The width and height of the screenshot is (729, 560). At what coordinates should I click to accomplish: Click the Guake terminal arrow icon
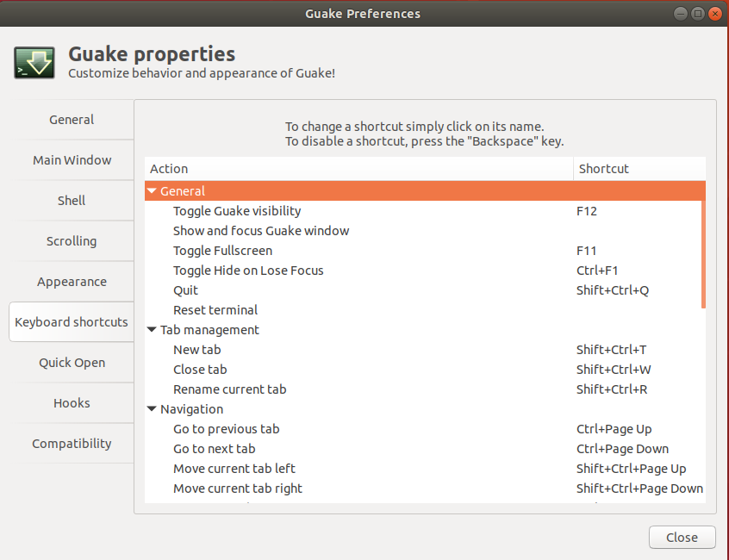pyautogui.click(x=34, y=62)
